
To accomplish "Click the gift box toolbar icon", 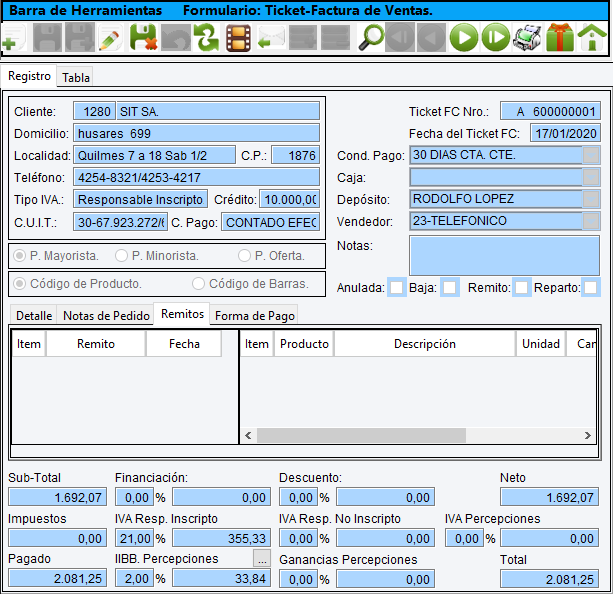I will tap(560, 39).
